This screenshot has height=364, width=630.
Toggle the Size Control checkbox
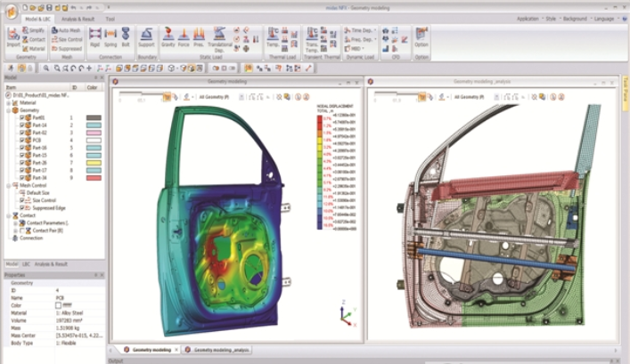click(x=22, y=200)
